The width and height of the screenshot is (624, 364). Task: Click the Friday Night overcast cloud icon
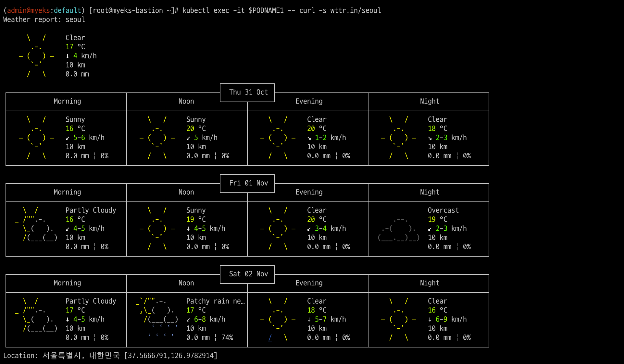tap(399, 229)
